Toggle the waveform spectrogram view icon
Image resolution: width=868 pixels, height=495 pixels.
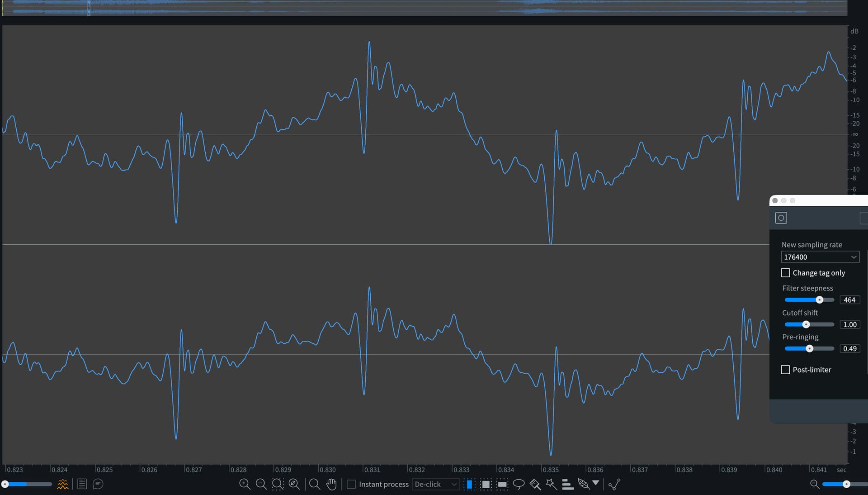point(63,484)
